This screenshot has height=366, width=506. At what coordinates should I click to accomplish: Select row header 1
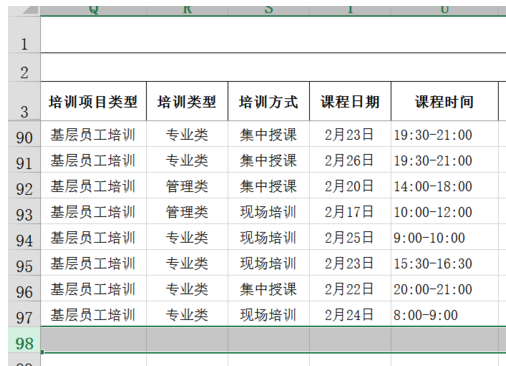click(x=24, y=35)
